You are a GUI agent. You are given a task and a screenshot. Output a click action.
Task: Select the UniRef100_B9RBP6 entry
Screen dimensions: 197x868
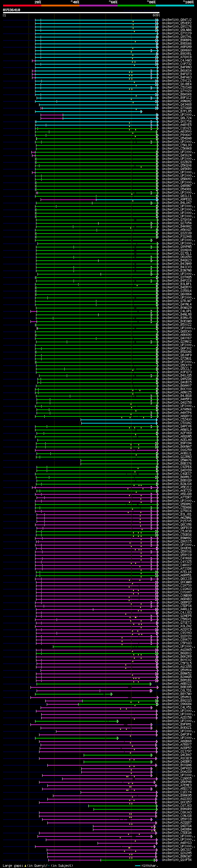tap(177, 40)
